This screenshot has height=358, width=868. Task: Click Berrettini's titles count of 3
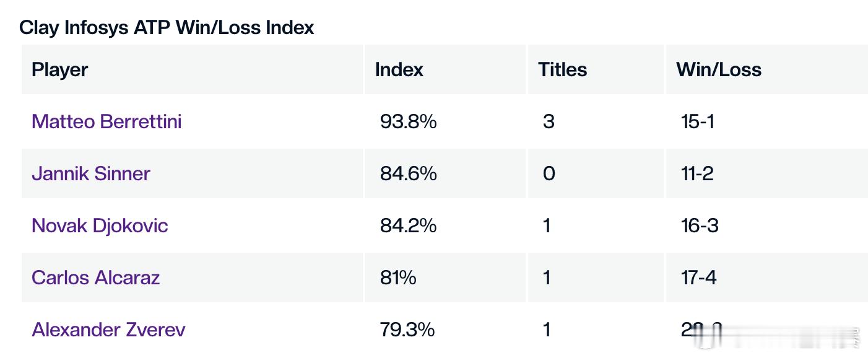coord(549,121)
